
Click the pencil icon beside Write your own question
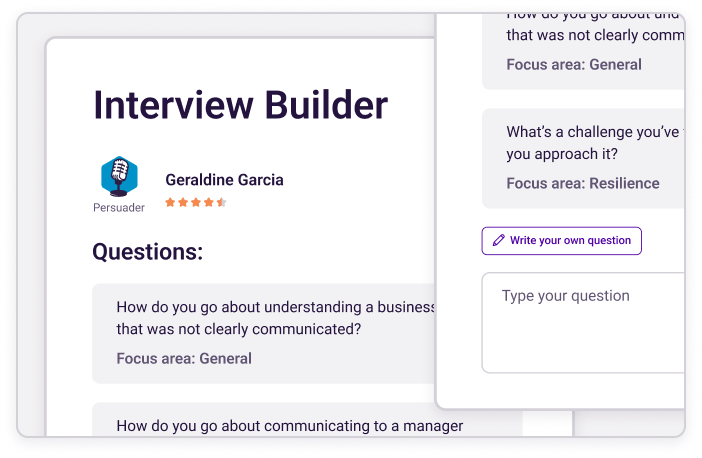[499, 241]
